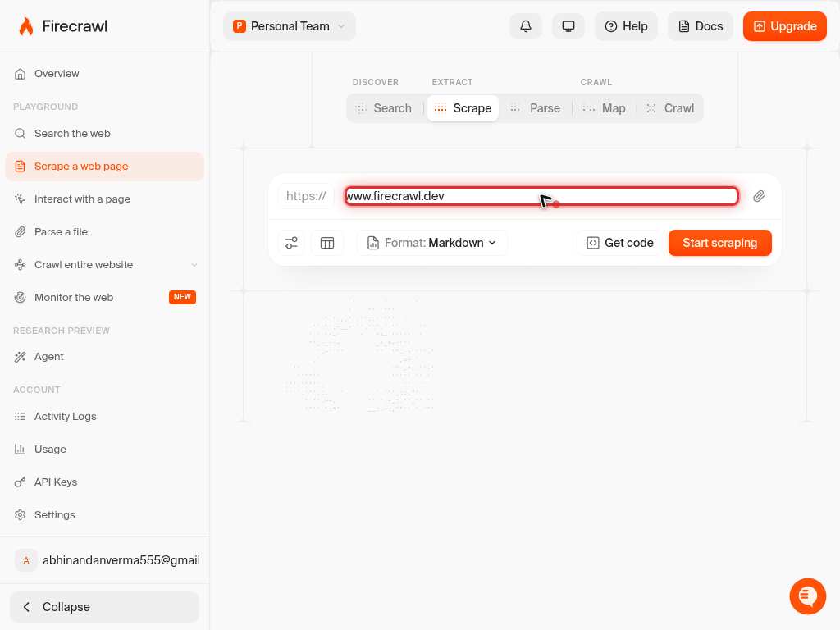Open the Agent research preview
840x630 pixels.
pos(104,357)
